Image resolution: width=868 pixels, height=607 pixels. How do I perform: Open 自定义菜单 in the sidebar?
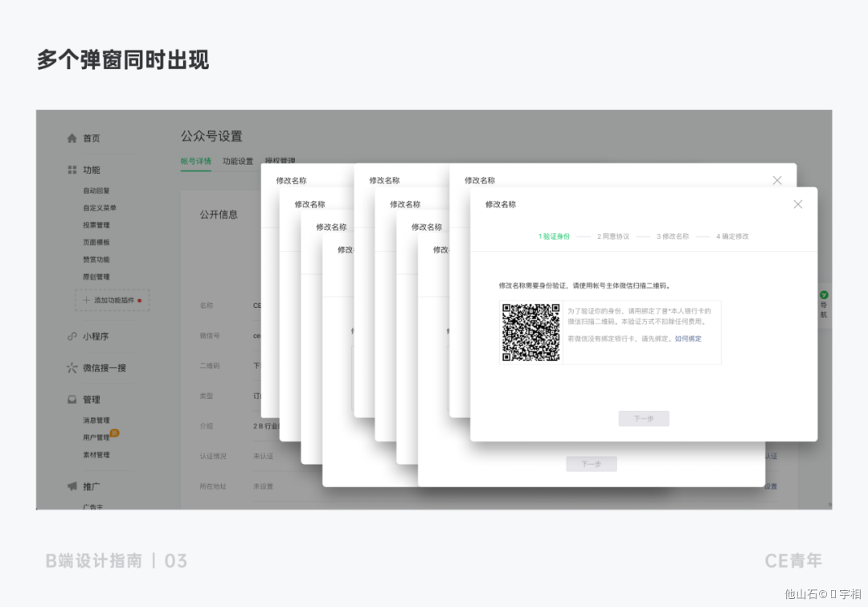pyautogui.click(x=100, y=207)
